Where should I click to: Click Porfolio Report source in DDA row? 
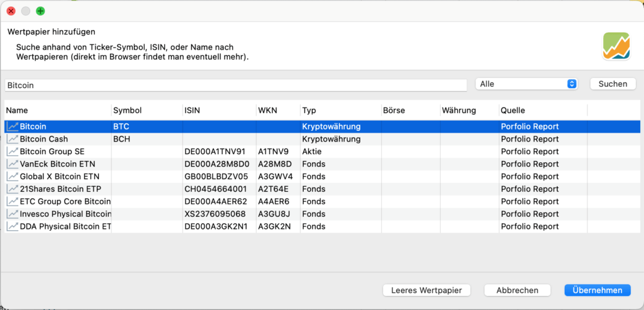point(530,226)
